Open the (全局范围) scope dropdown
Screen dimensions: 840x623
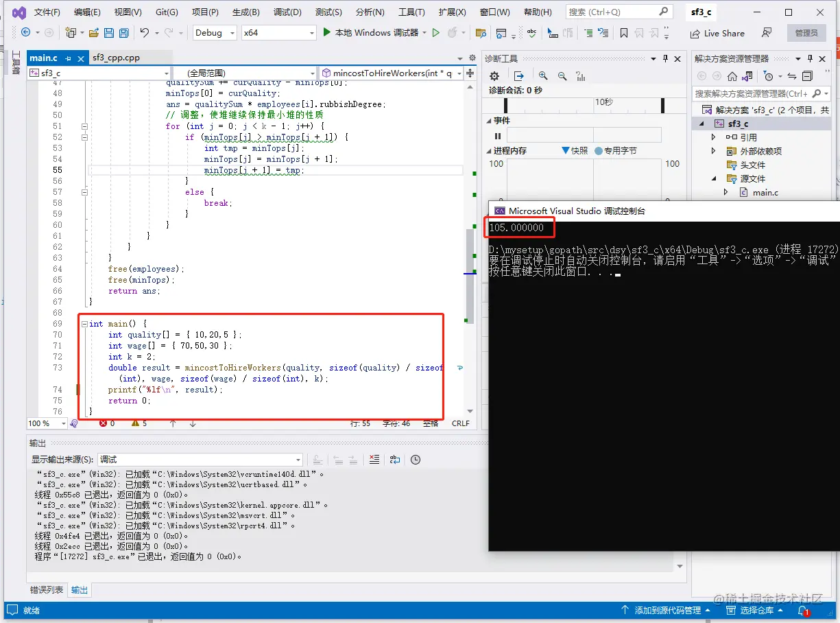pyautogui.click(x=245, y=73)
